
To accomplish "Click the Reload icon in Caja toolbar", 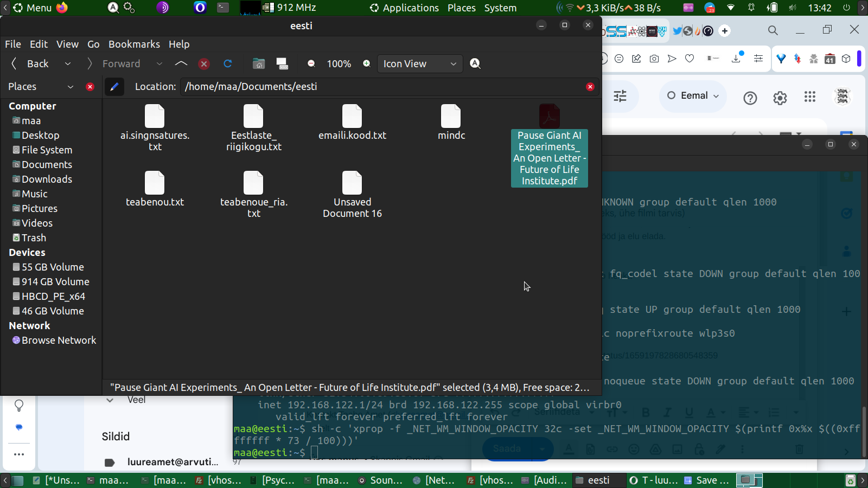I will tap(228, 64).
